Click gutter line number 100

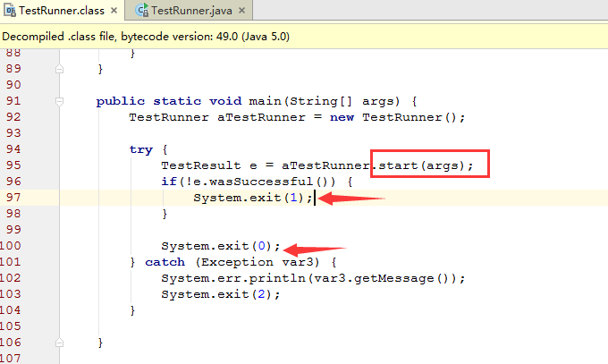pyautogui.click(x=11, y=246)
